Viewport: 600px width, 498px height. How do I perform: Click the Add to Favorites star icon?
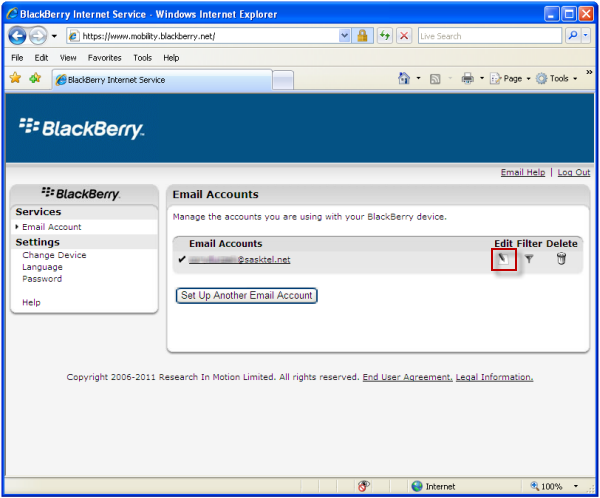(35, 78)
